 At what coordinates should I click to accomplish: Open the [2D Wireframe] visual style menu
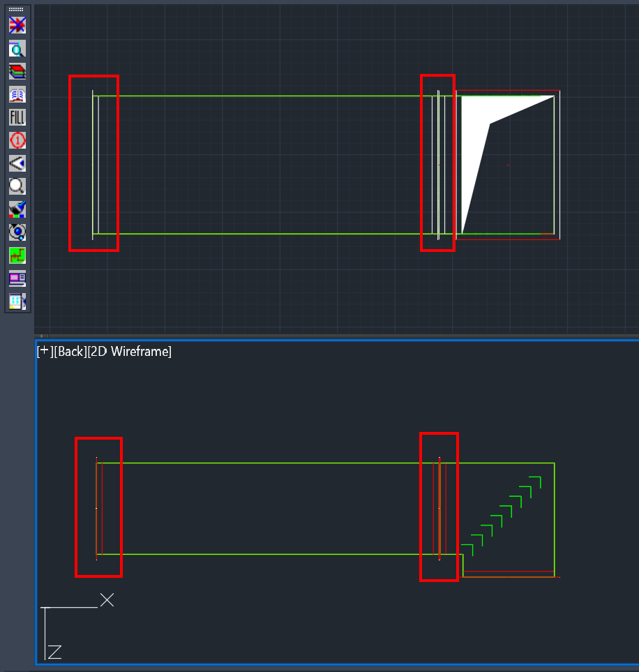pos(131,352)
